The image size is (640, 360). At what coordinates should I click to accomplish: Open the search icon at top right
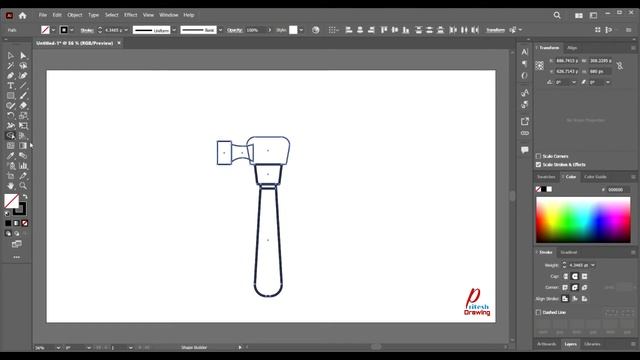pos(557,15)
